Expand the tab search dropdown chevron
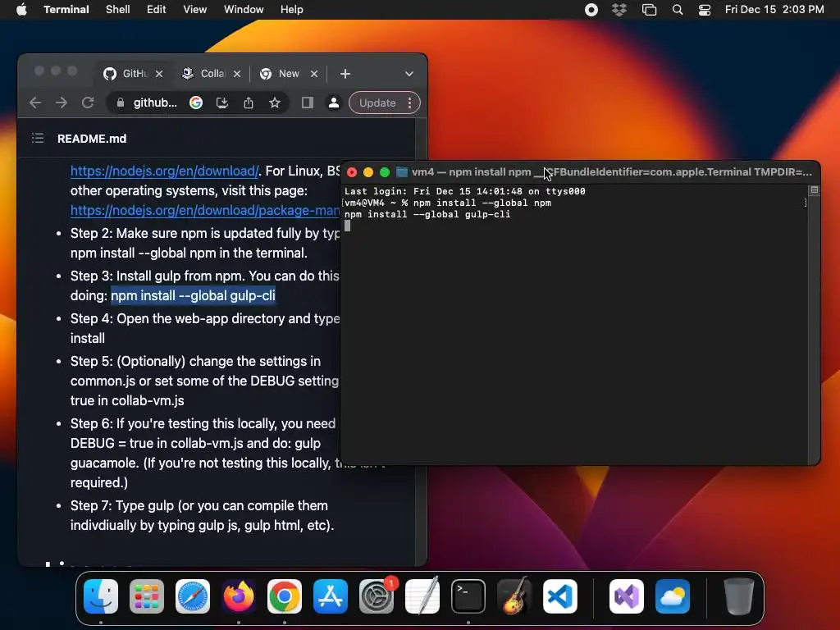The image size is (840, 630). pyautogui.click(x=409, y=74)
